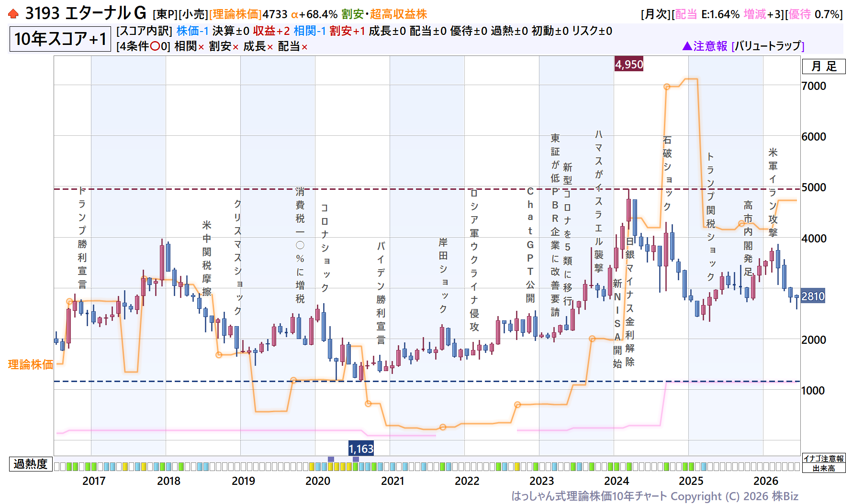Image resolution: width=852 pixels, height=504 pixels.
Task: Click the 4,950 high price label
Action: coord(629,64)
